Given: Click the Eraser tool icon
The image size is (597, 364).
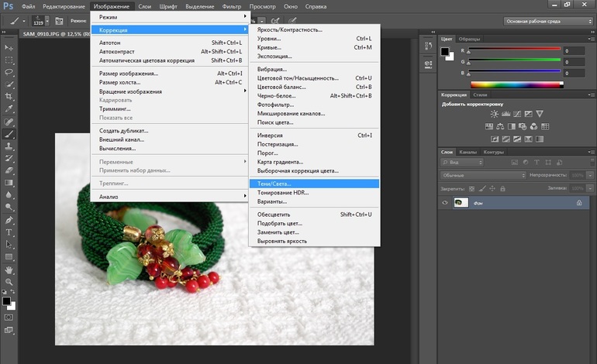Looking at the screenshot, I should pyautogui.click(x=9, y=170).
